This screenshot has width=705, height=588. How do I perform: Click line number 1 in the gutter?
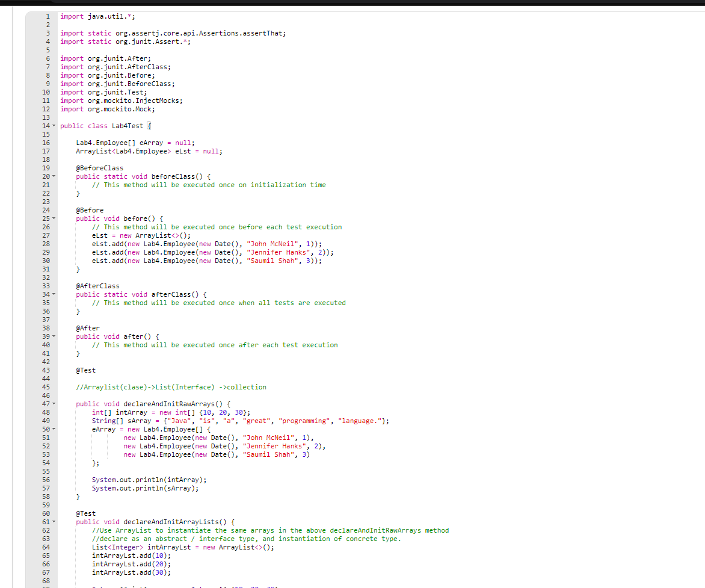[47, 16]
